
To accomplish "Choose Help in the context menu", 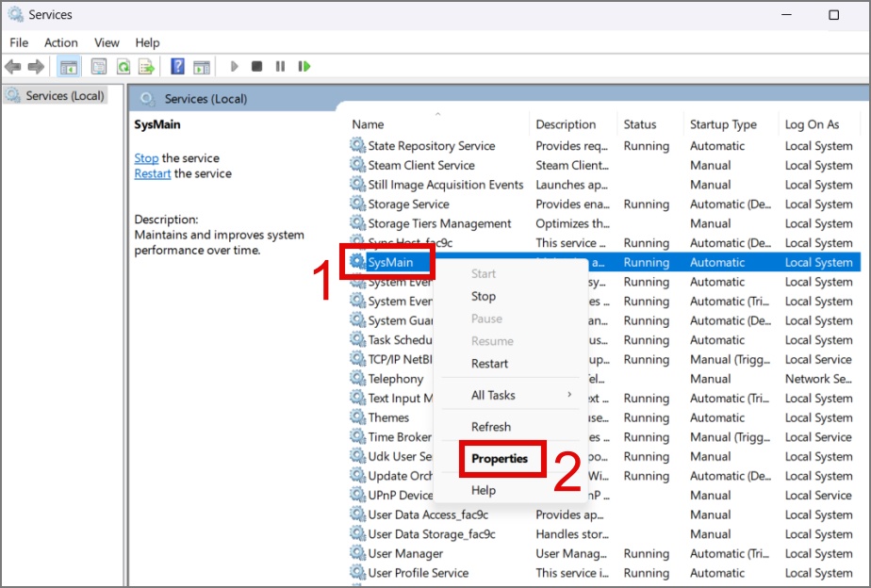I will [484, 490].
